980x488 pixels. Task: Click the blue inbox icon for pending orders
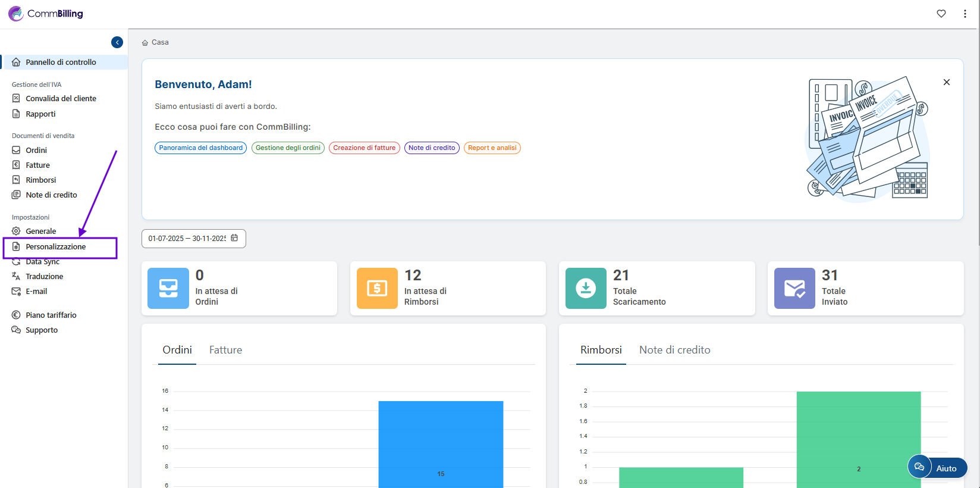point(168,288)
